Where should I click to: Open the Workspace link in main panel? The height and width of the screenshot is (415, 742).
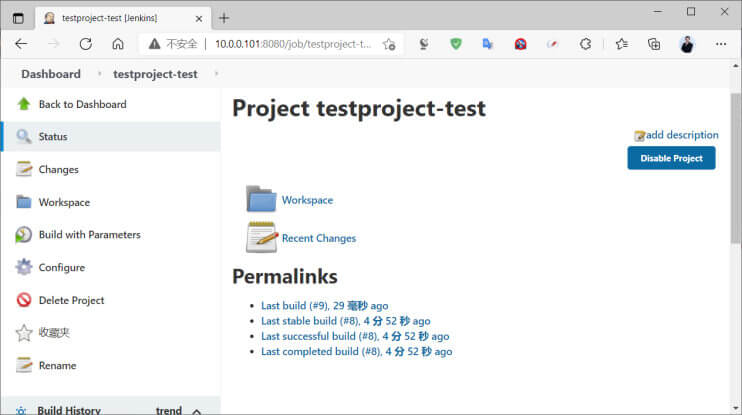307,200
